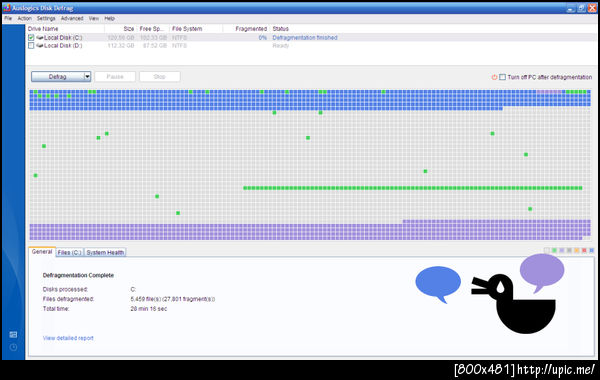
Task: Sort by the Free Sp... column header
Action: pyautogui.click(x=153, y=29)
